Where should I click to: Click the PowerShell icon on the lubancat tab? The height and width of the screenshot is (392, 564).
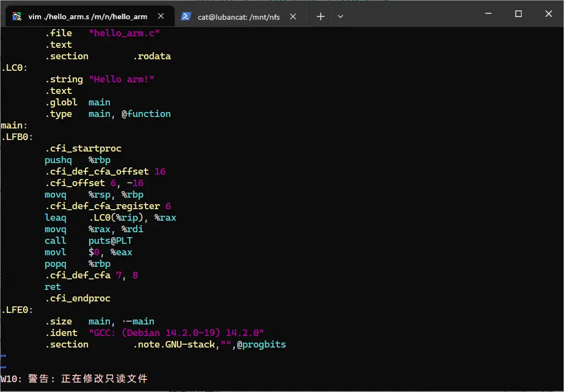click(186, 16)
